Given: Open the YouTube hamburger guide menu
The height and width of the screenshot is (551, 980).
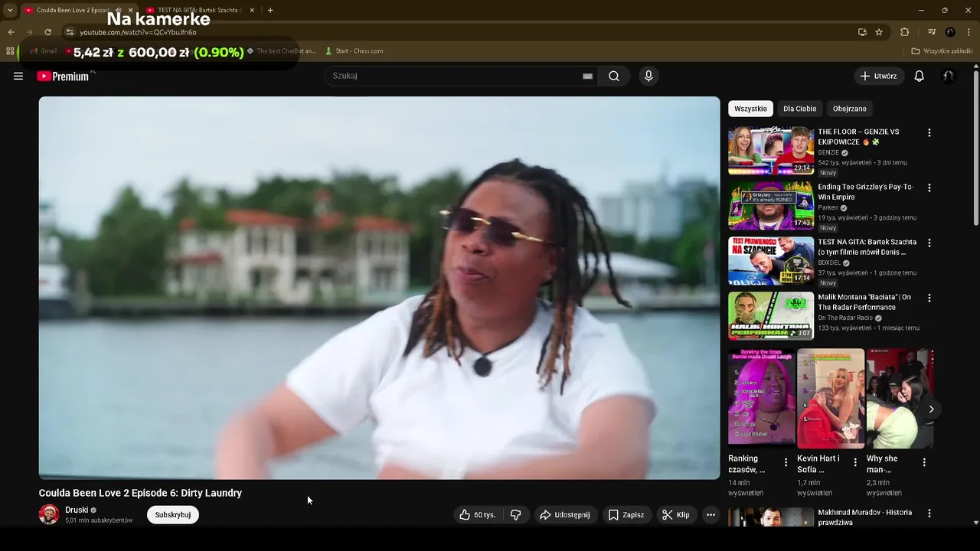Looking at the screenshot, I should tap(18, 76).
